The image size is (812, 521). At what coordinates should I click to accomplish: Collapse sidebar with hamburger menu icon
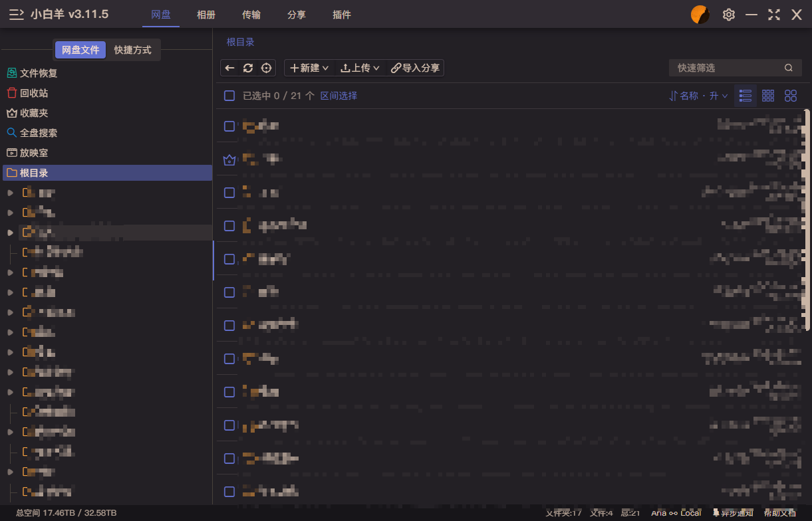tap(17, 15)
